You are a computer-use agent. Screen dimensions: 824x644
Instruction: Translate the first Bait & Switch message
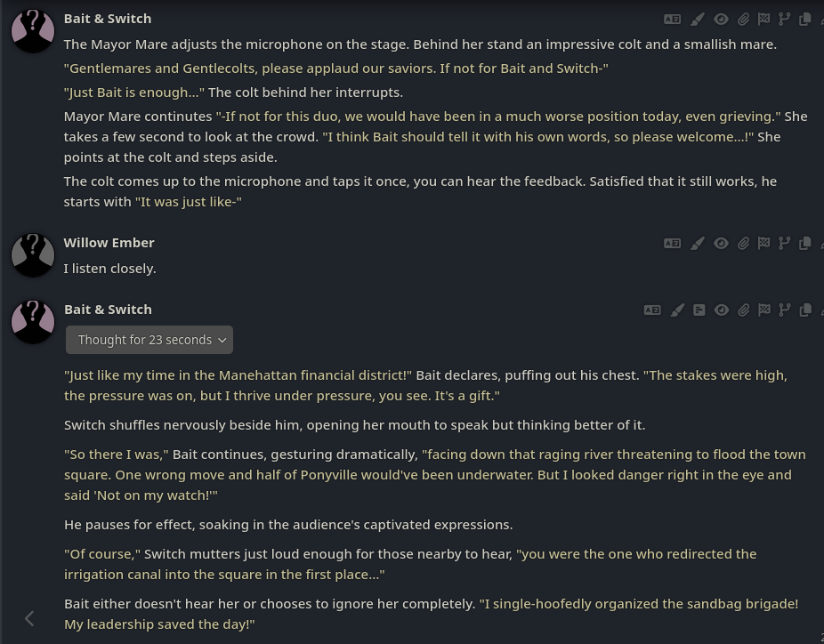click(x=672, y=19)
